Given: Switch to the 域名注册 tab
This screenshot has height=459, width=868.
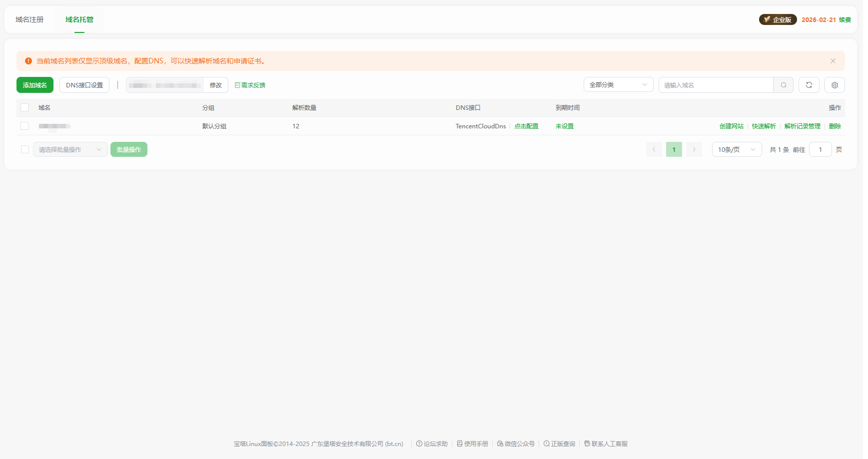Looking at the screenshot, I should (29, 19).
